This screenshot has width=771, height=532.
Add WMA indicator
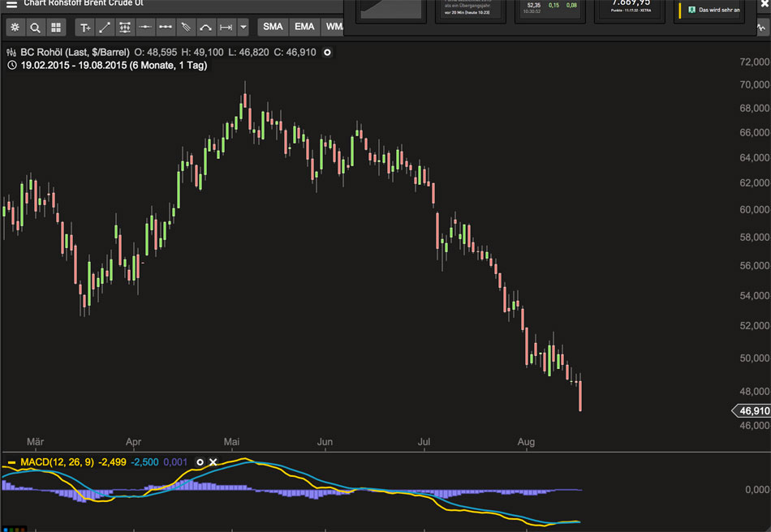pyautogui.click(x=333, y=27)
